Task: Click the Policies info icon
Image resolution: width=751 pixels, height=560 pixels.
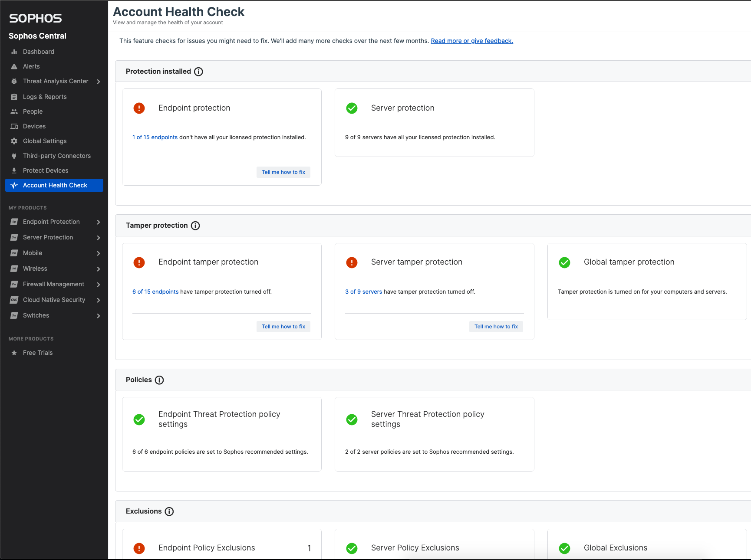Action: pos(159,380)
